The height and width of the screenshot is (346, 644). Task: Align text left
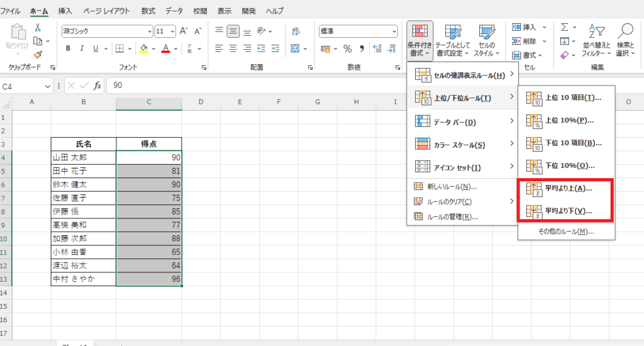(219, 48)
